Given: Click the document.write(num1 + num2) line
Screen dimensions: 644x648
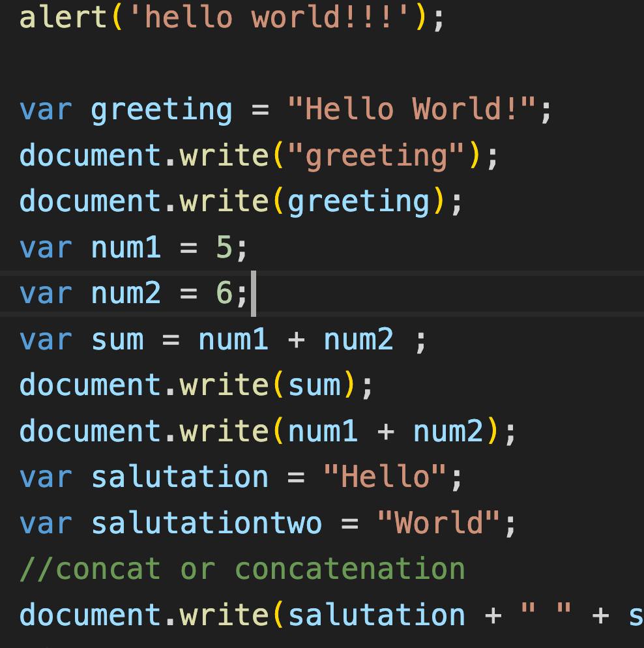Looking at the screenshot, I should [x=267, y=432].
